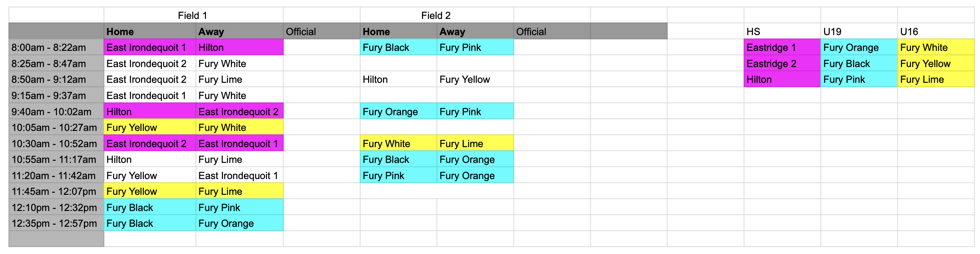Click the 12:35pm - 12:57pm time cell

point(56,223)
